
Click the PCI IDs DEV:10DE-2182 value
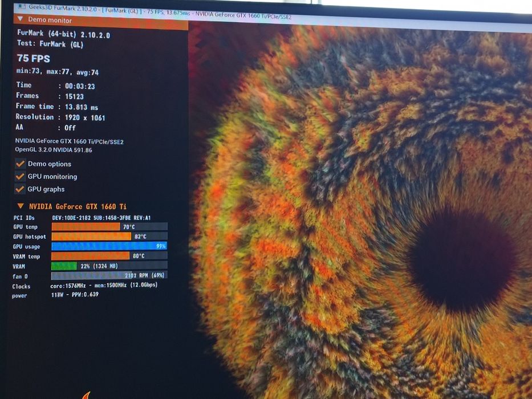point(101,218)
